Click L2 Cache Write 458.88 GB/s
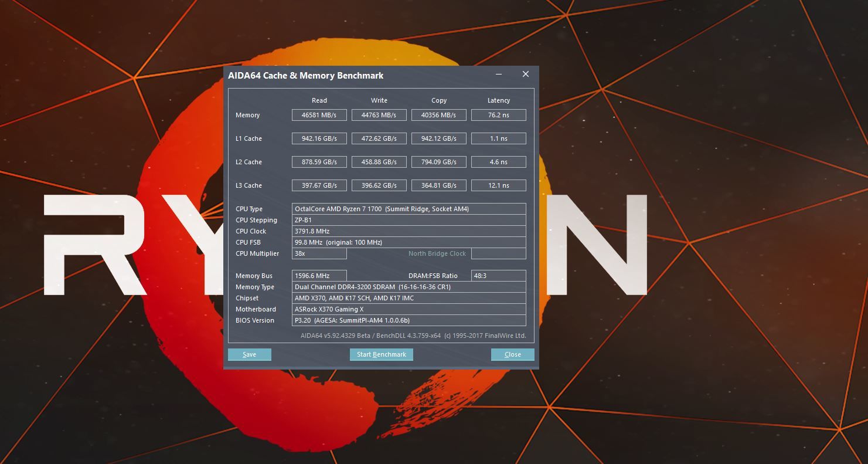Screen dimensions: 868x464 point(379,162)
